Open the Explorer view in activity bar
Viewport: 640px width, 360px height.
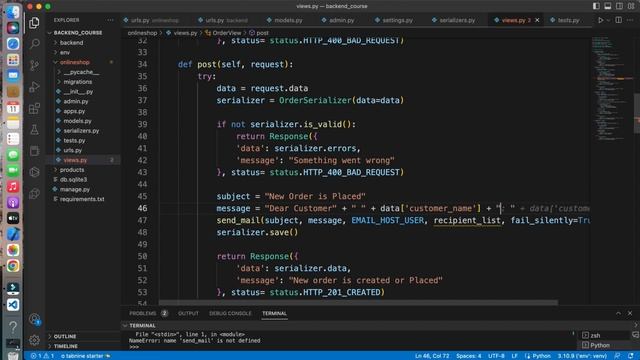click(x=35, y=23)
